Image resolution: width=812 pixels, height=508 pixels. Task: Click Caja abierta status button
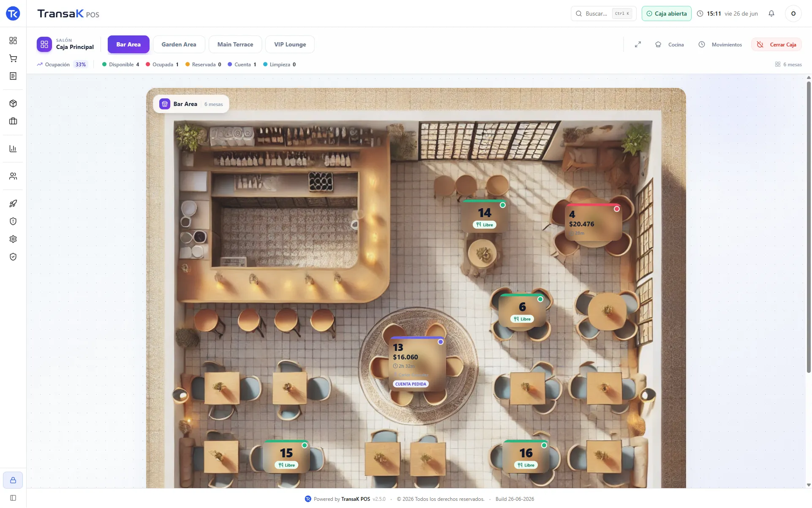667,14
